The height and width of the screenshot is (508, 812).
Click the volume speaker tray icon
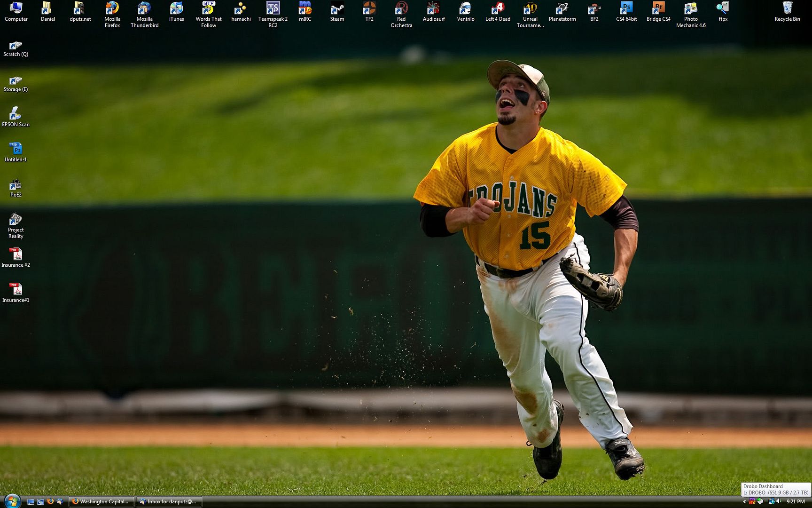(x=779, y=502)
